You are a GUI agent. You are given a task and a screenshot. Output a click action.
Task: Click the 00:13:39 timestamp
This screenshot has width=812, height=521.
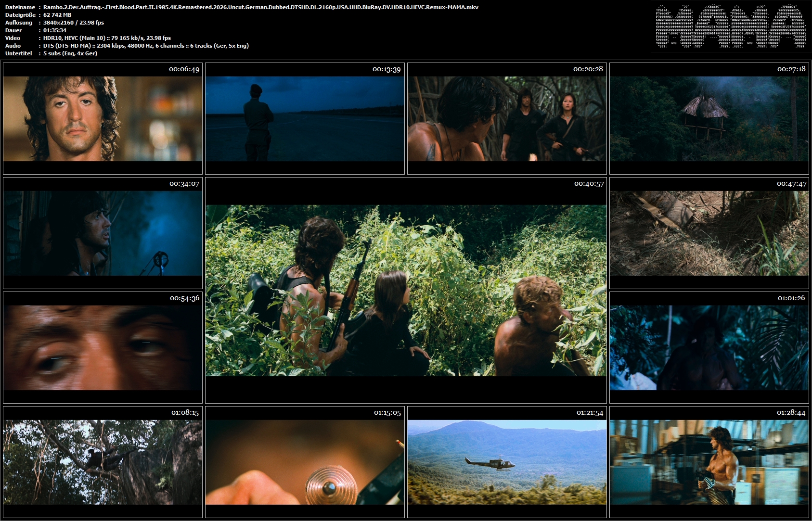(387, 69)
